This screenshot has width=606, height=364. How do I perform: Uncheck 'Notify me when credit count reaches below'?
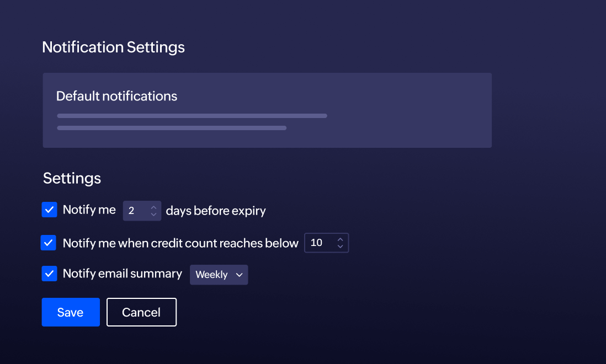(x=49, y=243)
